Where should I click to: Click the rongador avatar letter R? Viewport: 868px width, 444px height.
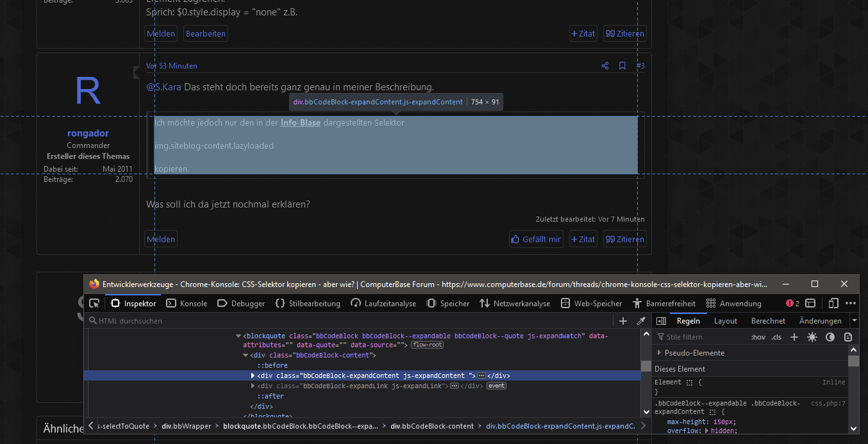(88, 90)
